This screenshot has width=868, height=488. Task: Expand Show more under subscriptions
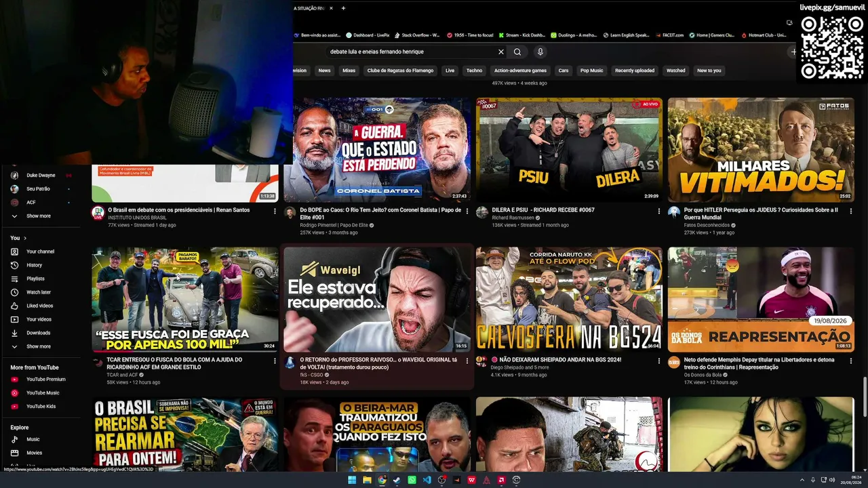tap(40, 216)
